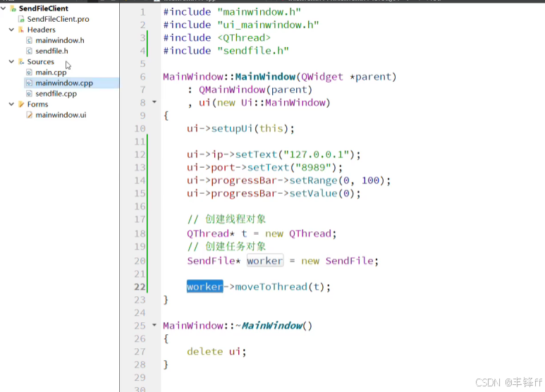Viewport: 545px width, 392px height.
Task: Click delete ui on line 27
Action: [x=214, y=351]
